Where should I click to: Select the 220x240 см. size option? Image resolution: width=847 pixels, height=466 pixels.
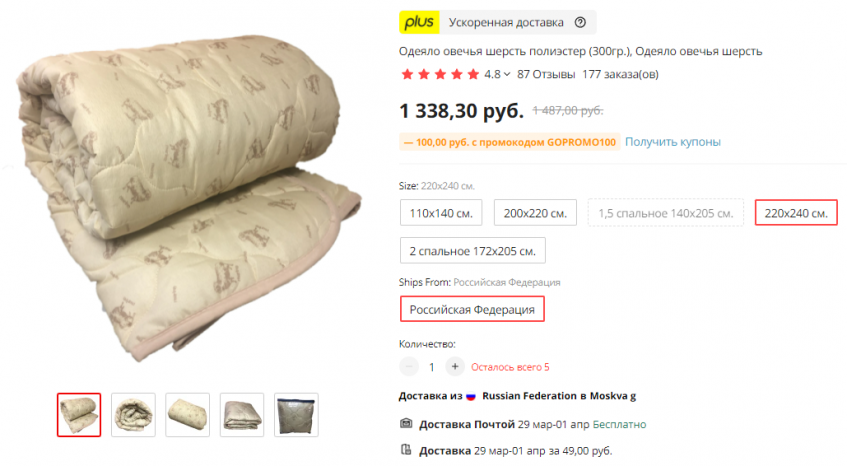coord(796,213)
